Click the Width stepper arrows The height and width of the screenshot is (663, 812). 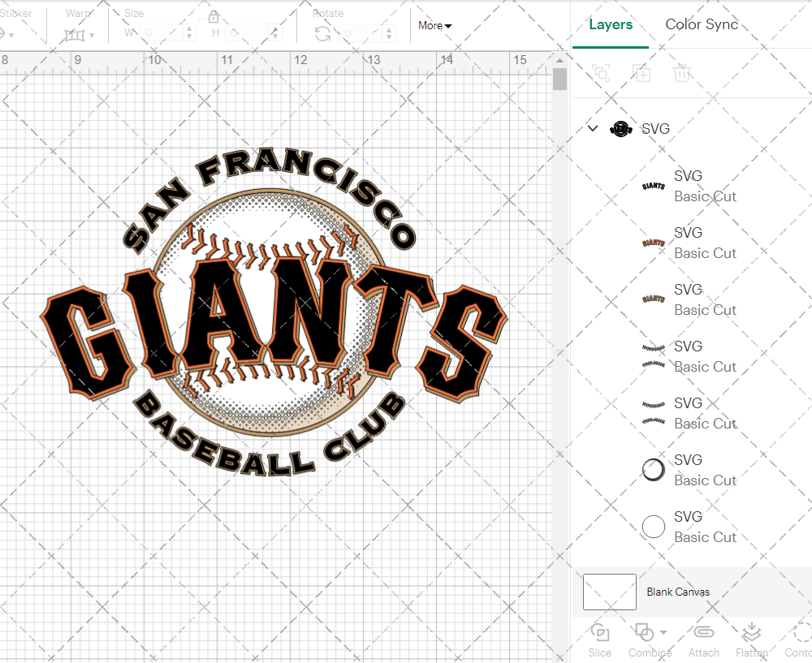(x=189, y=33)
